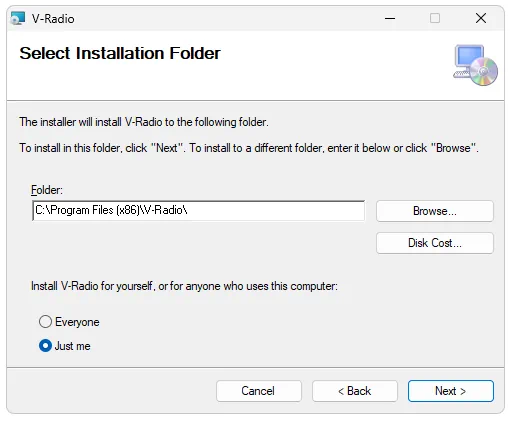Click the 'To install in this folder' instruction
Image resolution: width=510 pixels, height=422 pixels.
[x=249, y=148]
